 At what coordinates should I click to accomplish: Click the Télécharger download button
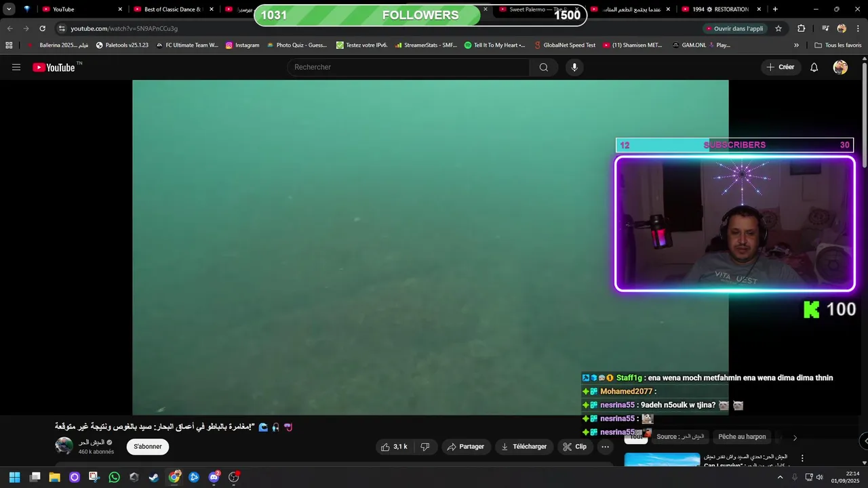coord(524,447)
